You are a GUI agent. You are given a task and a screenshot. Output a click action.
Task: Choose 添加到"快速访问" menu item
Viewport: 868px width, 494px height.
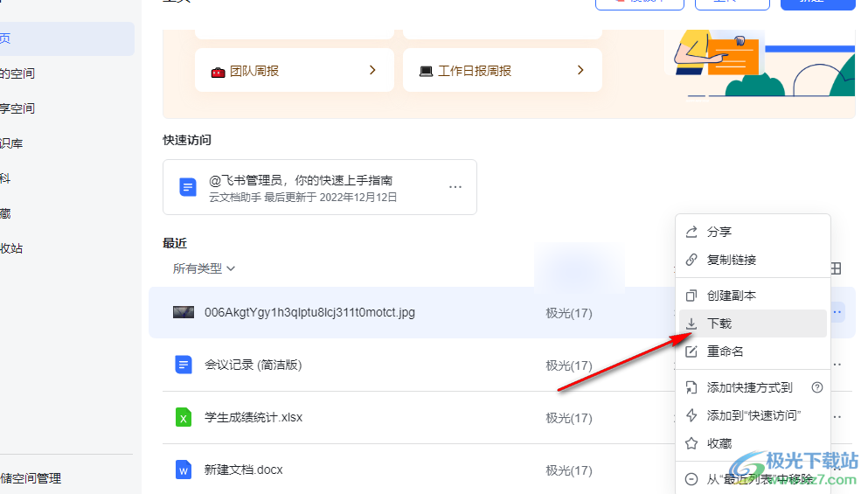point(753,415)
